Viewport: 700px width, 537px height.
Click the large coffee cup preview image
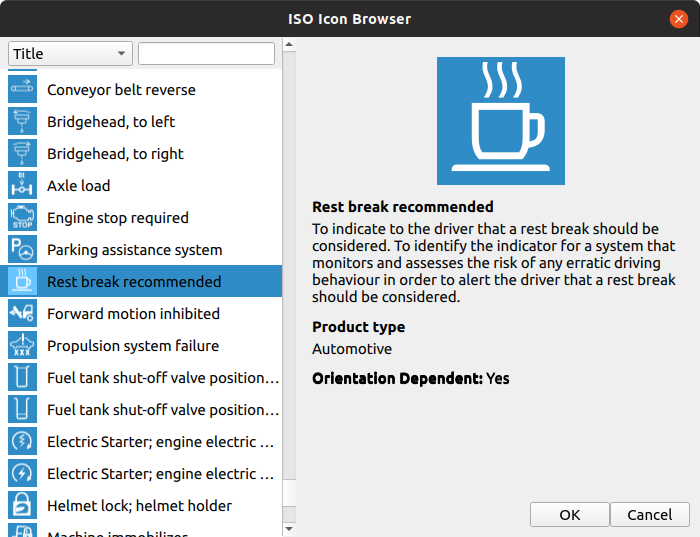(501, 121)
